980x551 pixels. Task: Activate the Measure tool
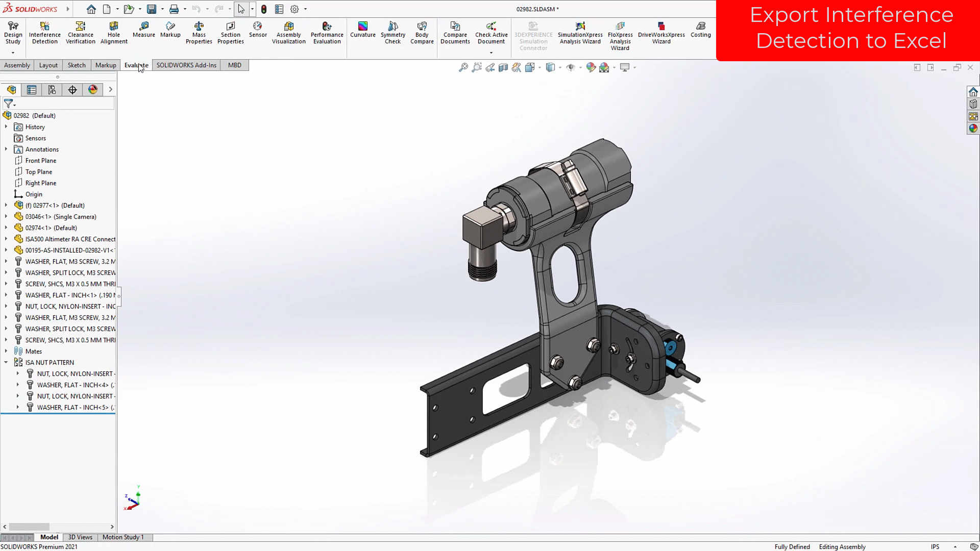[x=144, y=30]
